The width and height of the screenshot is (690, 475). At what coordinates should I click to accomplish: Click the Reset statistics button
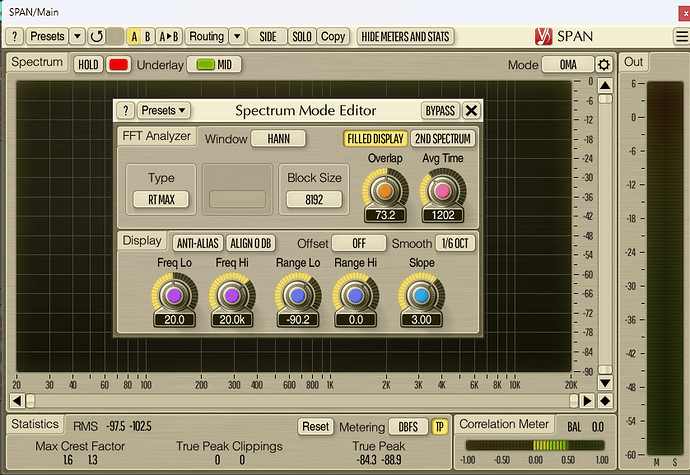[x=316, y=427]
